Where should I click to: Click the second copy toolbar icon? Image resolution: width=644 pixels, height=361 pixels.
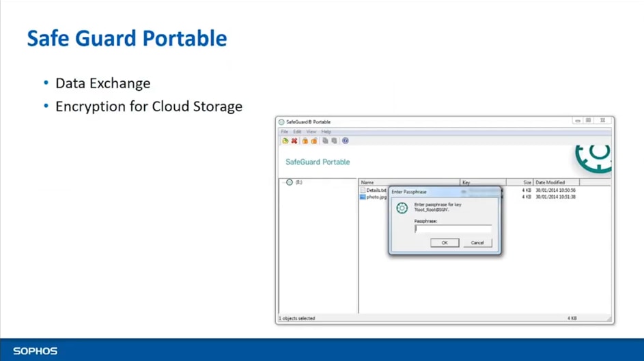[x=334, y=141]
